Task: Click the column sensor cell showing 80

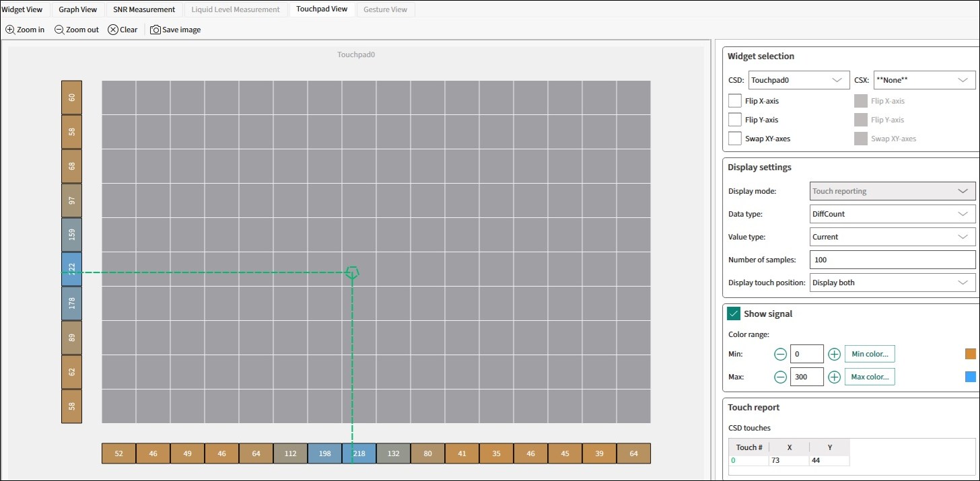Action: coord(427,453)
